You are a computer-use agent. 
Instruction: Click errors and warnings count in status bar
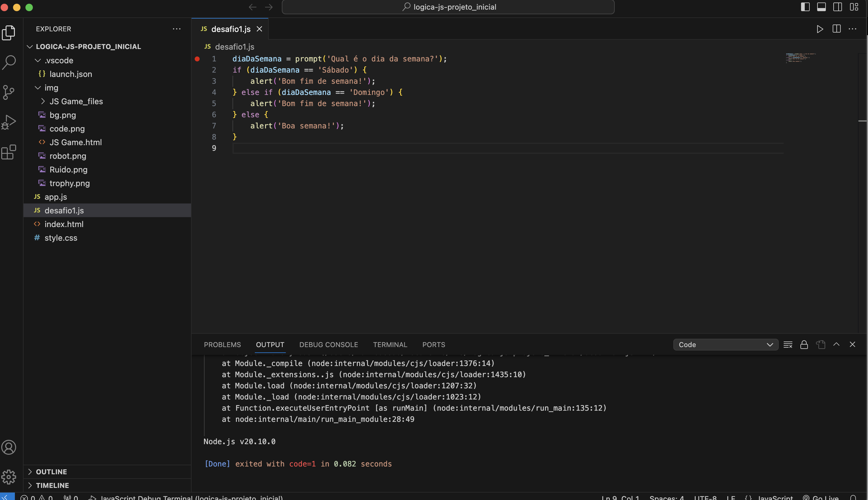point(36,498)
